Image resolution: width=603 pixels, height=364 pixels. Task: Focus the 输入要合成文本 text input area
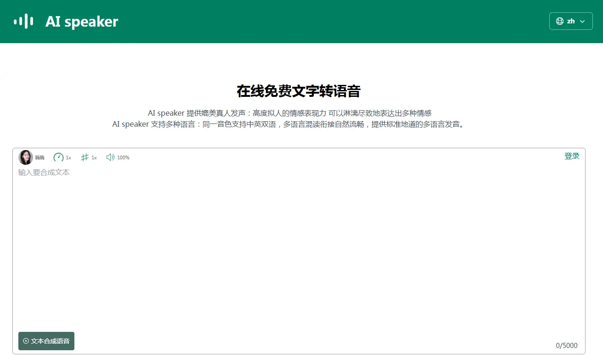point(299,248)
